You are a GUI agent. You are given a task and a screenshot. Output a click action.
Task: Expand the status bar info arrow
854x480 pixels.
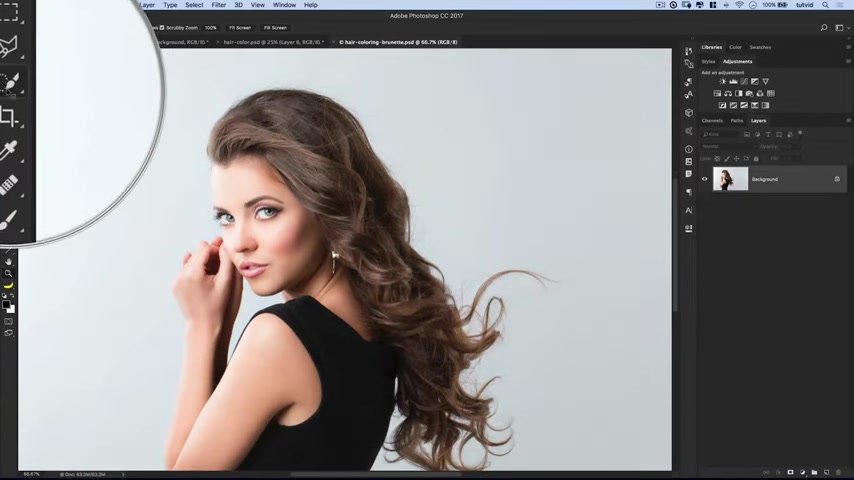[123, 475]
